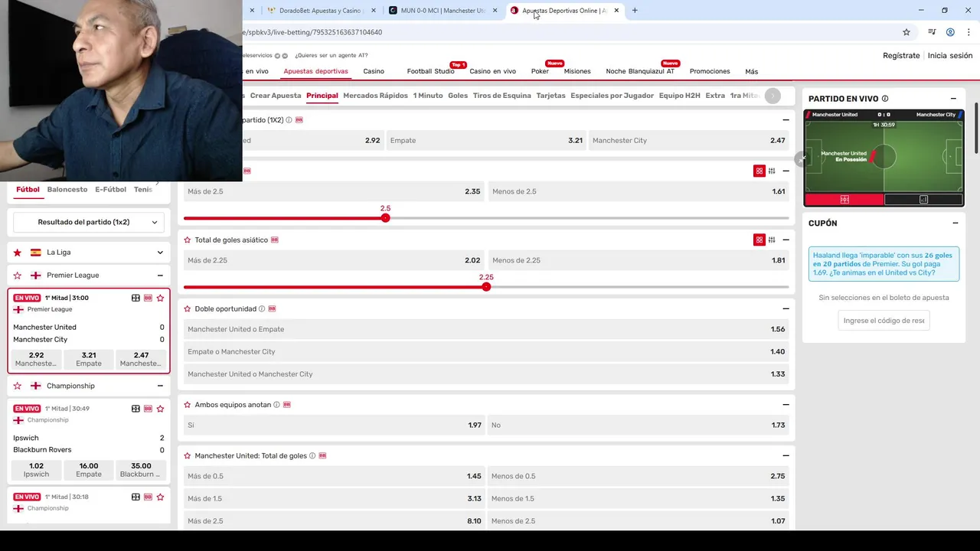
Task: Open pitch tracker icon on Manchester United match card
Action: 136,298
